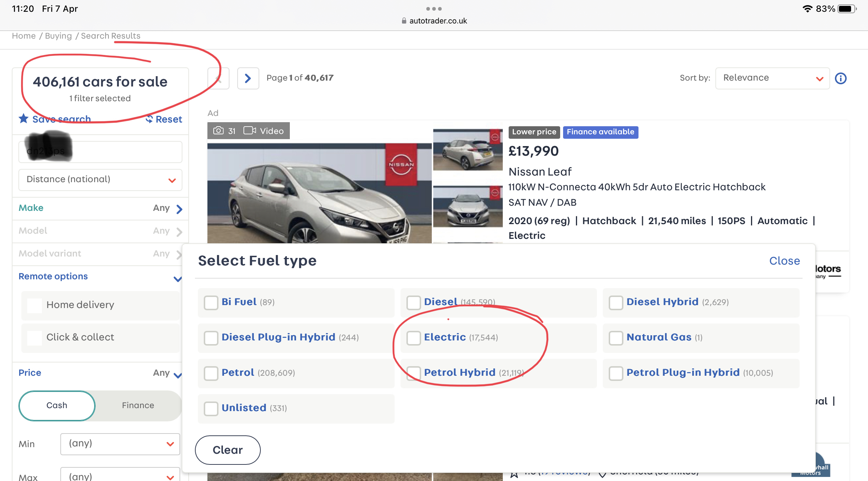Tap the next page arrow button
Image resolution: width=868 pixels, height=481 pixels.
click(x=248, y=78)
